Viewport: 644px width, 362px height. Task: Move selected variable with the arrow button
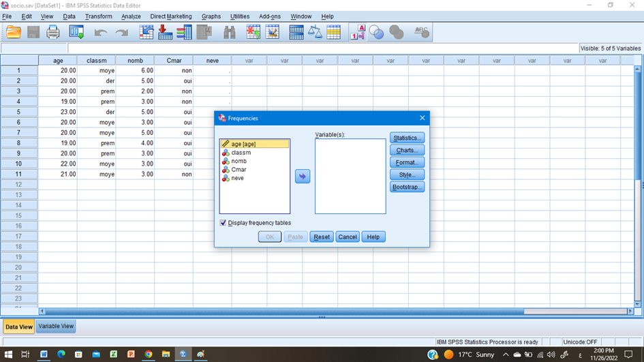point(303,177)
